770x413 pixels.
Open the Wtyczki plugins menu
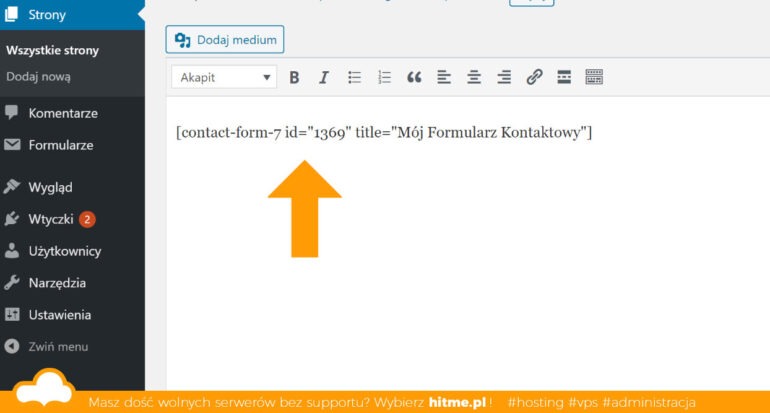click(72, 219)
